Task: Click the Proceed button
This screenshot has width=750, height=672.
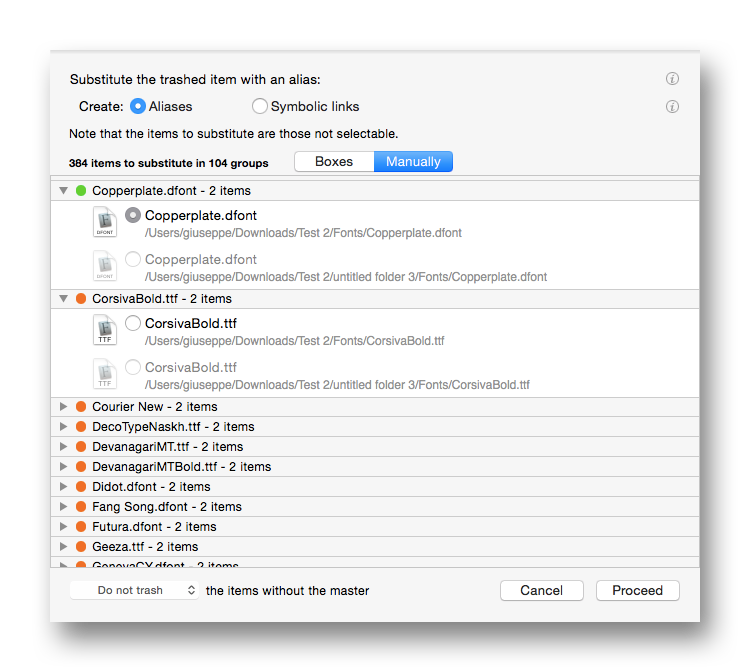Action: [x=637, y=591]
